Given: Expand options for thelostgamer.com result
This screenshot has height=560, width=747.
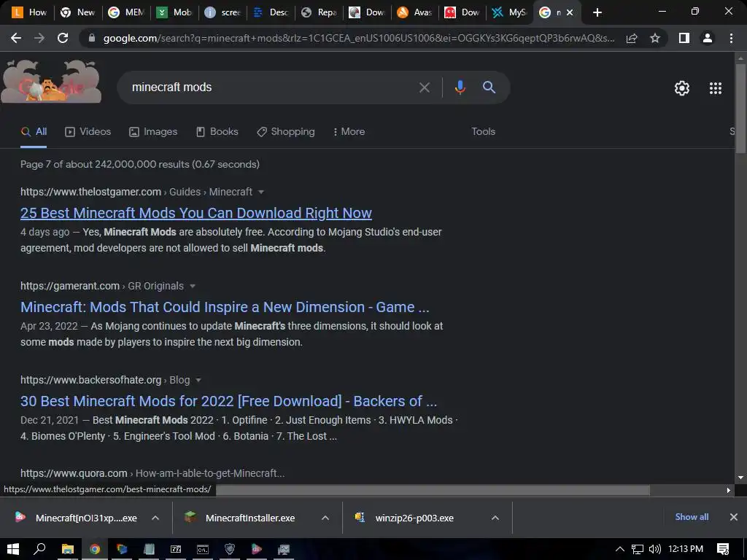Looking at the screenshot, I should point(260,192).
